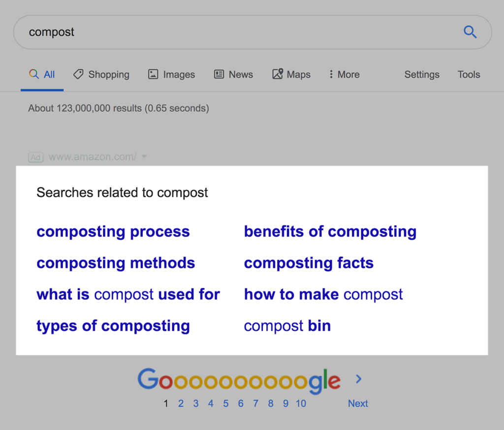Viewport: 504px width, 430px height.
Task: Click the Next page link
Action: (358, 403)
